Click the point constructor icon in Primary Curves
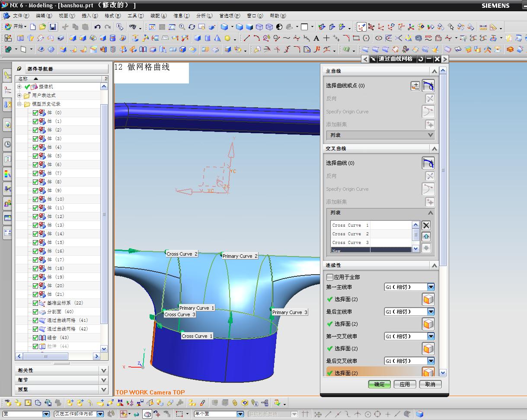Screen dimensions: 527x420 pyautogui.click(x=415, y=86)
